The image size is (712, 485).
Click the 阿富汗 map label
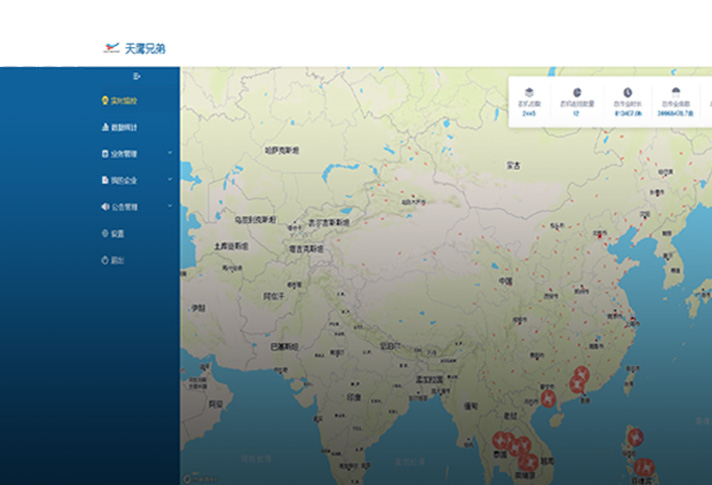point(274,297)
